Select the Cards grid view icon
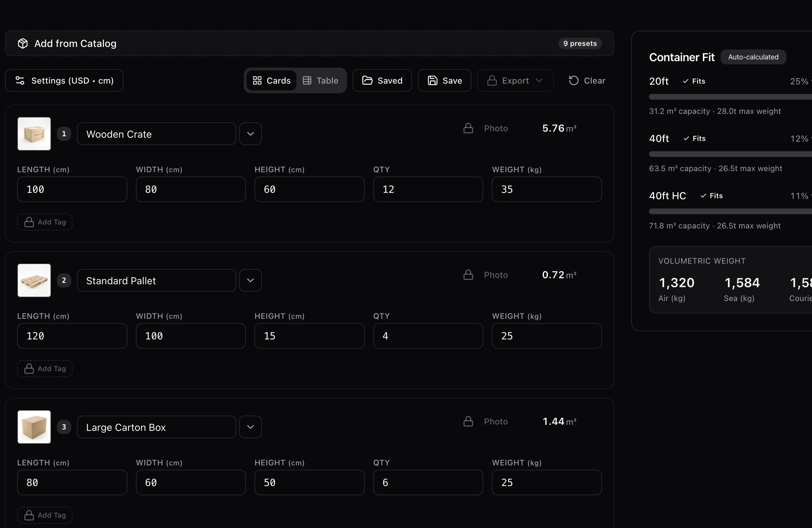 click(258, 80)
